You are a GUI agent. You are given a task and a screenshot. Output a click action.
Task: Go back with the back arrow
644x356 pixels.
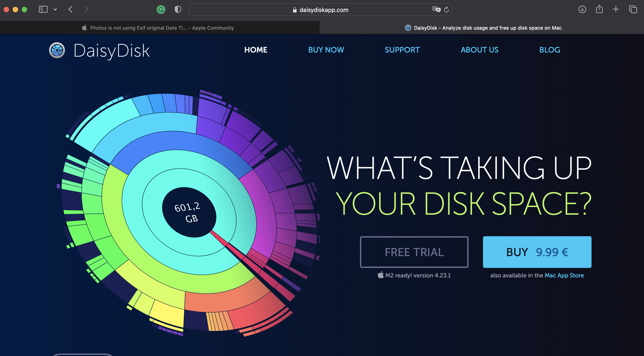71,10
